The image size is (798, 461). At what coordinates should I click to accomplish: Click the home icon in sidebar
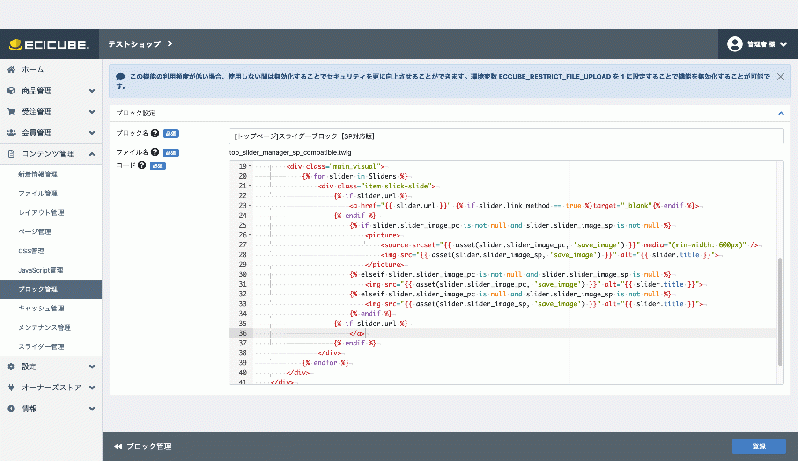tap(11, 69)
